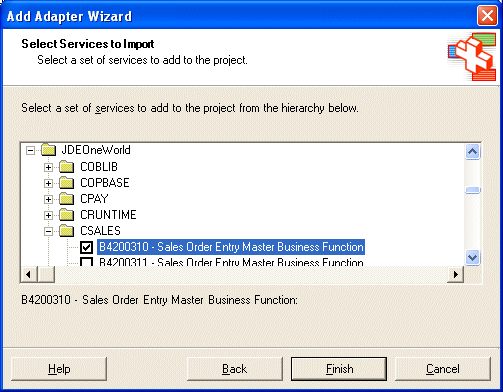The image size is (503, 392).
Task: Expand the CRUNTIME folder node
Action: (x=48, y=215)
